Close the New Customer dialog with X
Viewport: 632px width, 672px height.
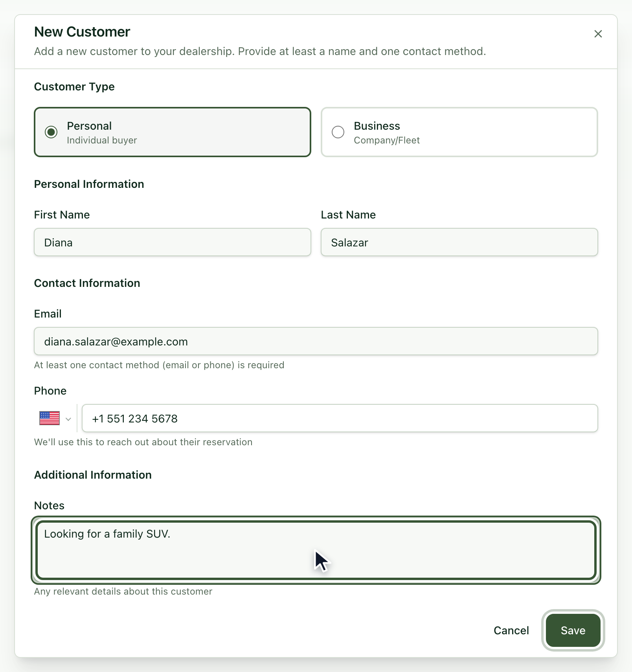pyautogui.click(x=598, y=34)
